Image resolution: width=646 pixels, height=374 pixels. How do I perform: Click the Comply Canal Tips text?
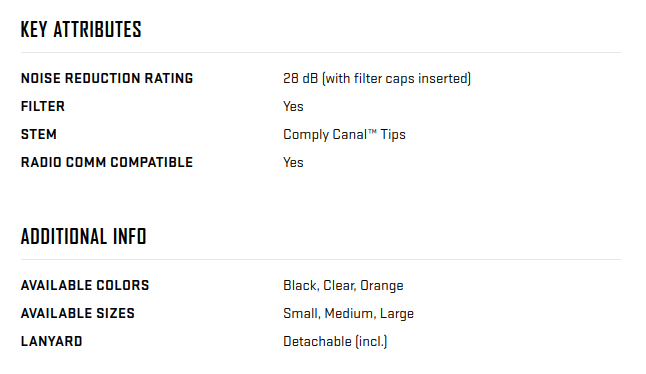coord(344,135)
